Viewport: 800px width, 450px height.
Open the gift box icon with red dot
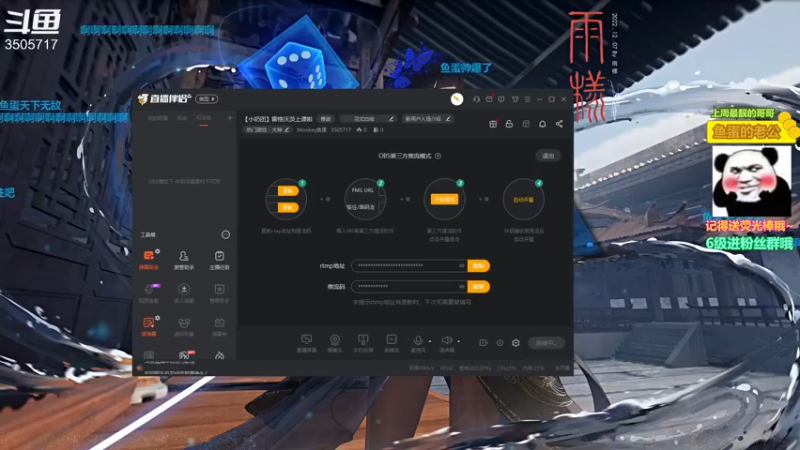point(493,124)
